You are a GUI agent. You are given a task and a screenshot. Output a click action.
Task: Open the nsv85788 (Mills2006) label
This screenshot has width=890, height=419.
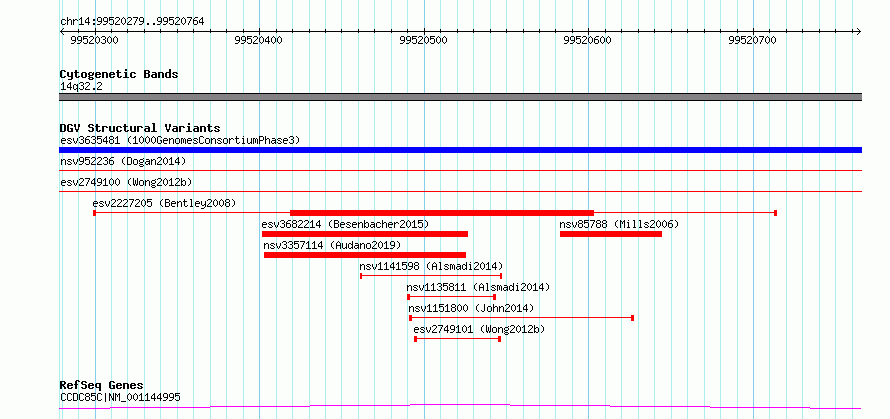[x=619, y=224]
